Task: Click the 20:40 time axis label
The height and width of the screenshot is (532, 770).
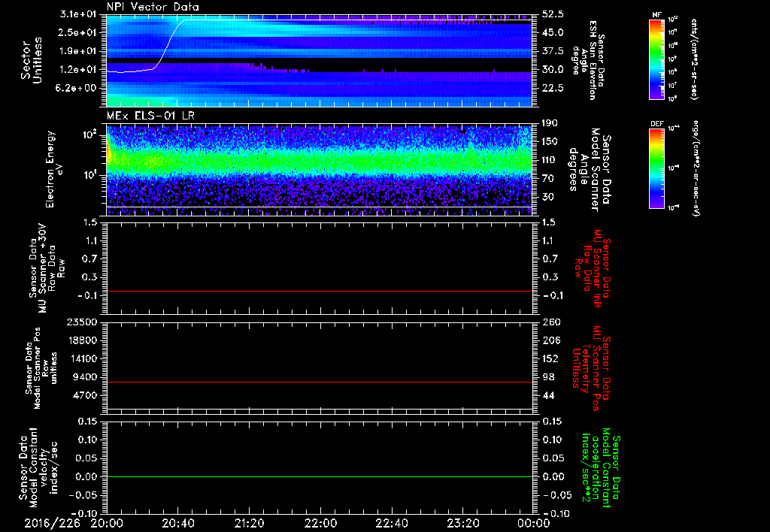Action: click(177, 522)
